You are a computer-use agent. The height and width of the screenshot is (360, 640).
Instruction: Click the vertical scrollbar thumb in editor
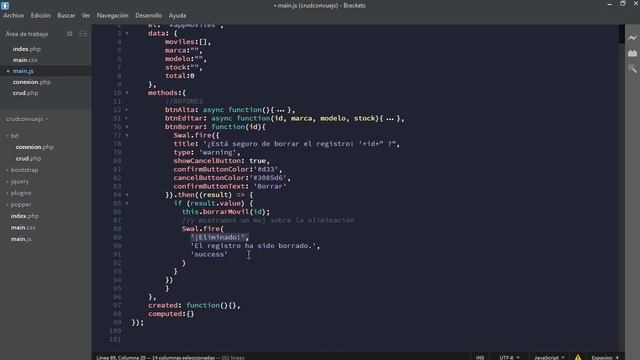point(622,33)
